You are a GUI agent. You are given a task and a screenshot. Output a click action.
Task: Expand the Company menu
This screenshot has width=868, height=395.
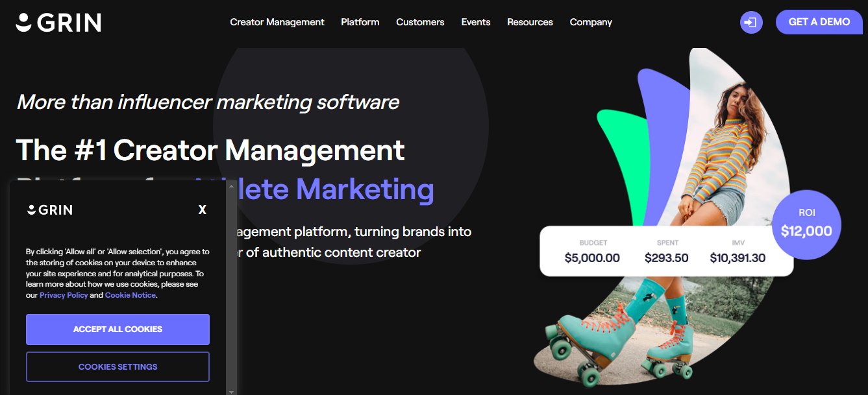[591, 22]
